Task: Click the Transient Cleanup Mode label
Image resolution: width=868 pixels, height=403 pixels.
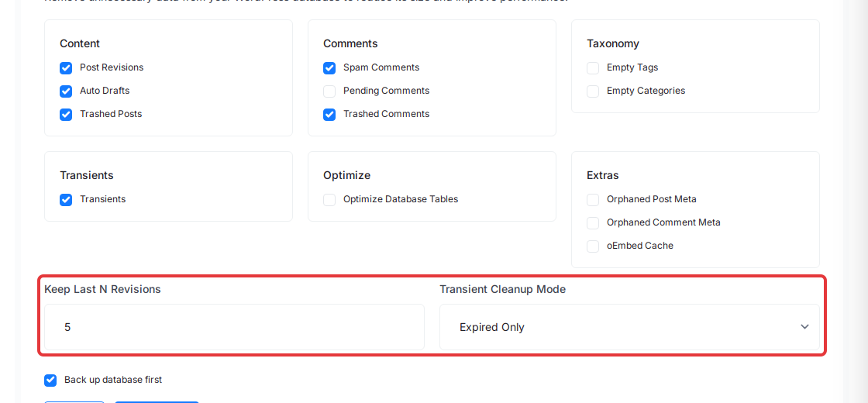Action: [x=503, y=289]
